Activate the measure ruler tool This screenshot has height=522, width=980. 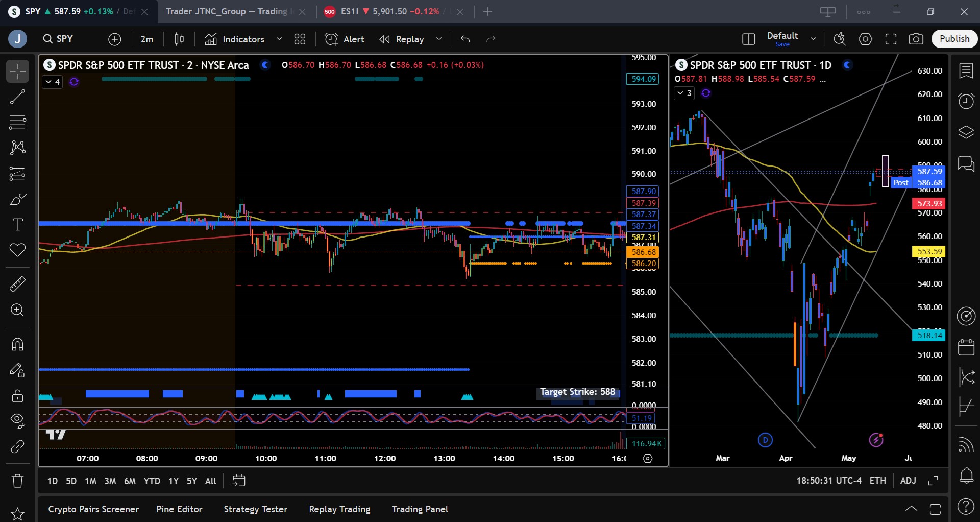click(17, 284)
